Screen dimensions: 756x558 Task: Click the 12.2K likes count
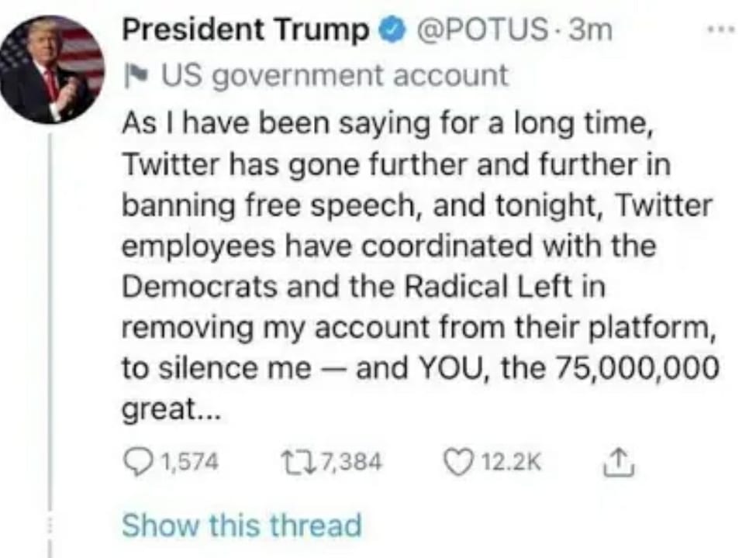pyautogui.click(x=511, y=462)
